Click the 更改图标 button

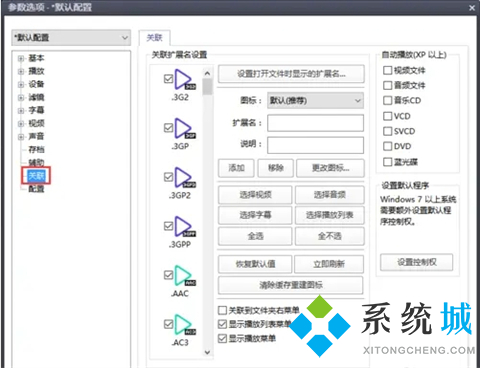coord(330,168)
